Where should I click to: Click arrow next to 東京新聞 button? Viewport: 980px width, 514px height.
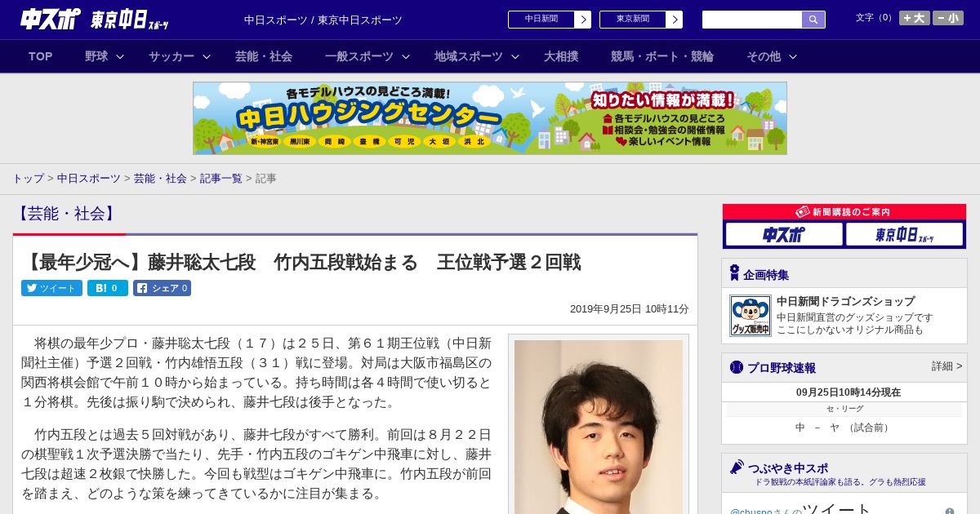pos(675,20)
